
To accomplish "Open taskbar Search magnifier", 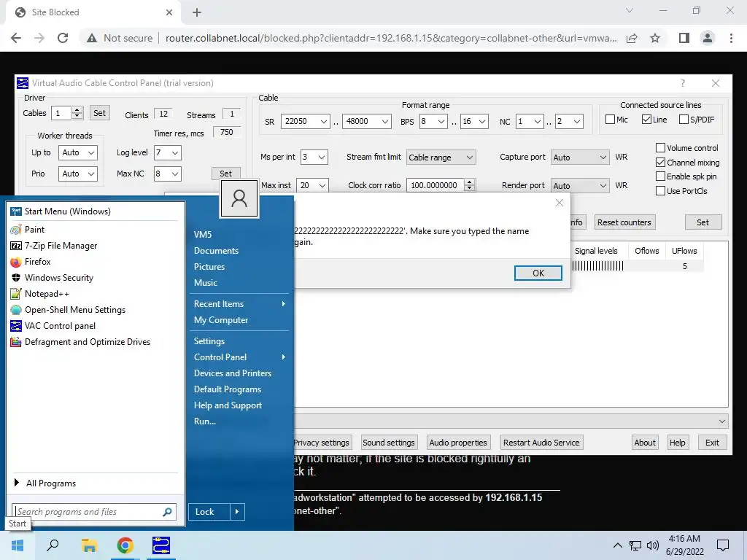I will (x=53, y=545).
